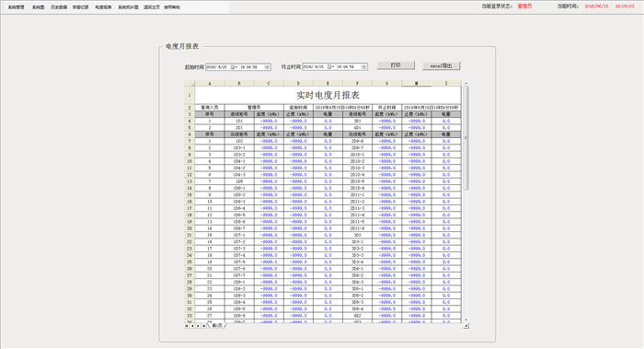Go to next sheet navigation arrow

pos(199,326)
